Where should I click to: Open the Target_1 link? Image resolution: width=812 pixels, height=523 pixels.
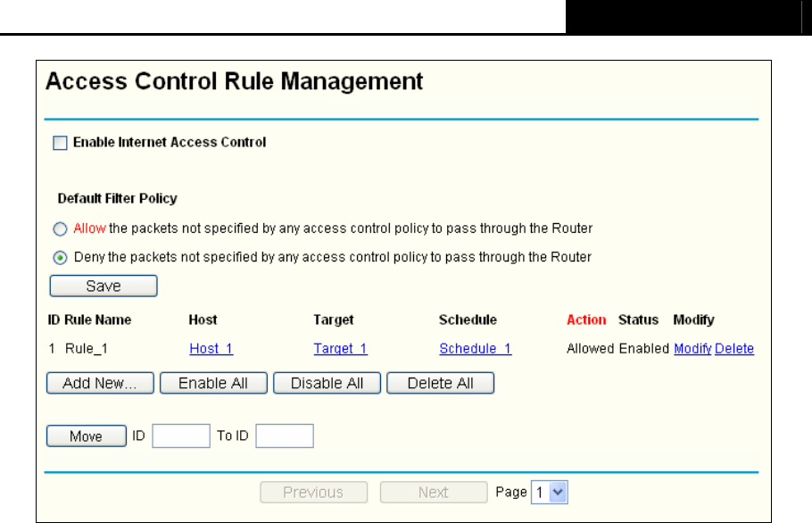(340, 348)
